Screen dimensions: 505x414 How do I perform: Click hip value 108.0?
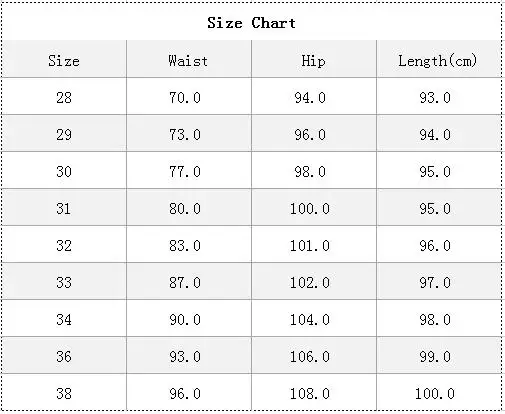tap(310, 394)
